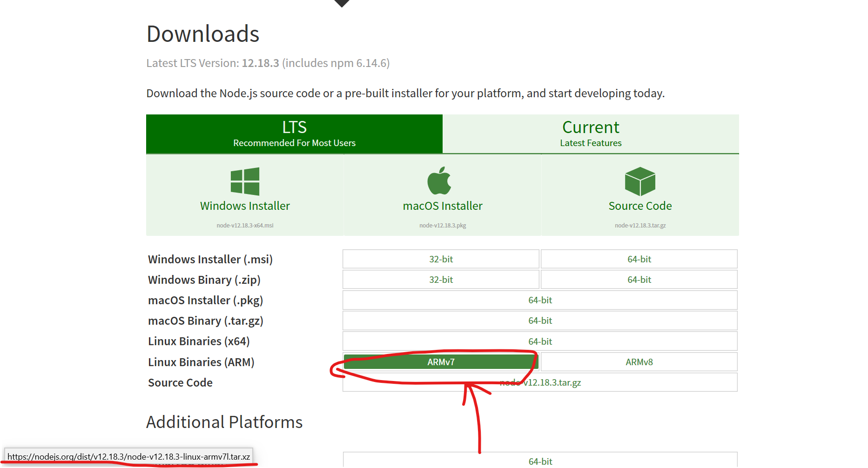This screenshot has height=468, width=868.
Task: Click the 64-bit button under Additional Platforms
Action: click(540, 460)
